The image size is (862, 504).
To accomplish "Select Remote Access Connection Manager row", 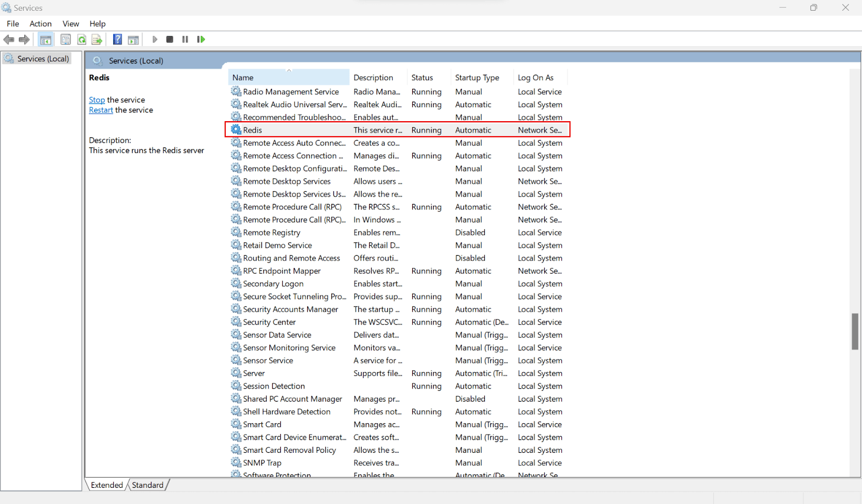I will pyautogui.click(x=399, y=156).
